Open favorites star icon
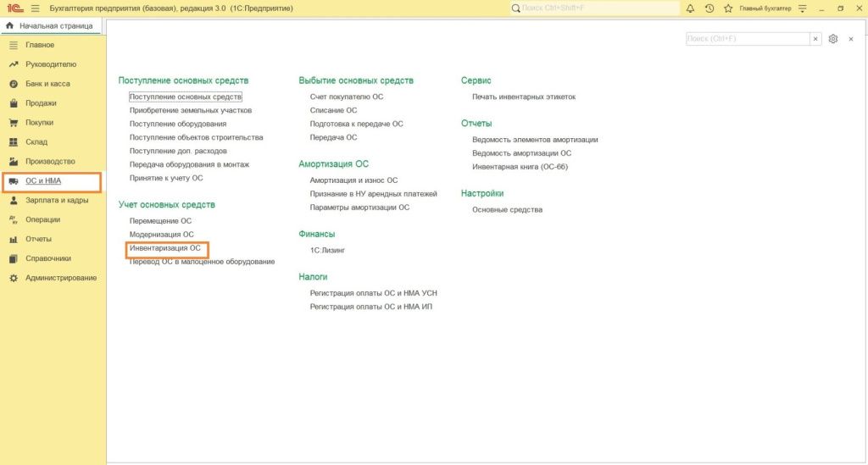This screenshot has height=465, width=868. tap(728, 8)
